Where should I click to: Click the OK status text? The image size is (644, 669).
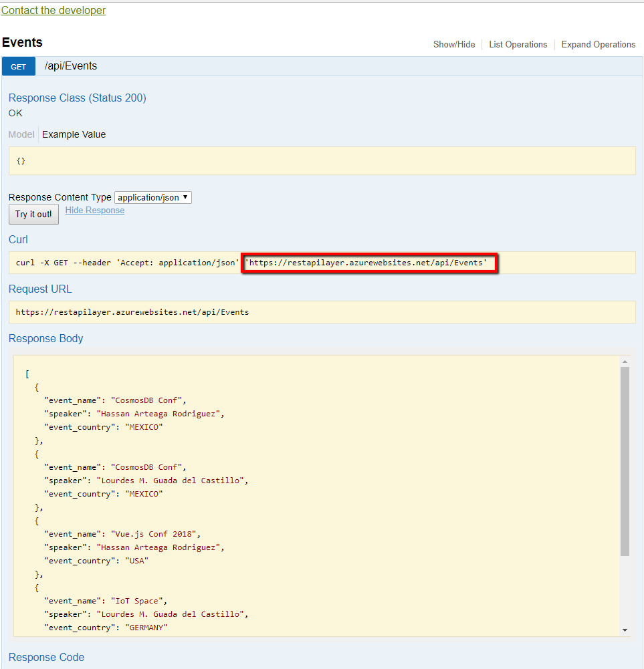(x=15, y=113)
